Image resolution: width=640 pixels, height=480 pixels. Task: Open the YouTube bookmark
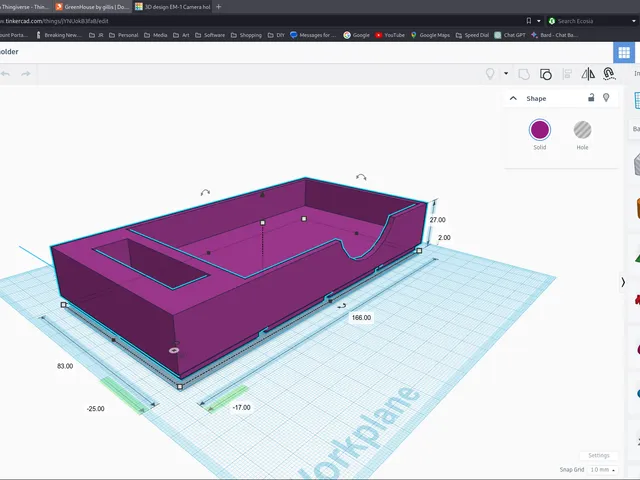coord(390,35)
